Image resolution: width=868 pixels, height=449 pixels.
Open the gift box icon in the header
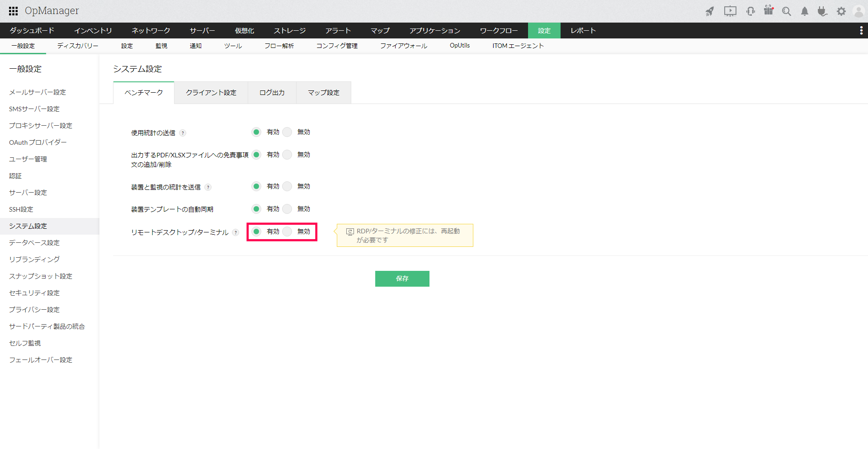point(769,10)
